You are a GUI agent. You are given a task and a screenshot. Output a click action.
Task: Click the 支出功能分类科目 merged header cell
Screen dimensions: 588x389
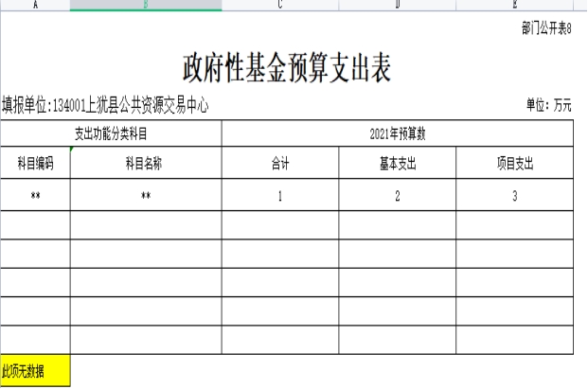[111, 133]
